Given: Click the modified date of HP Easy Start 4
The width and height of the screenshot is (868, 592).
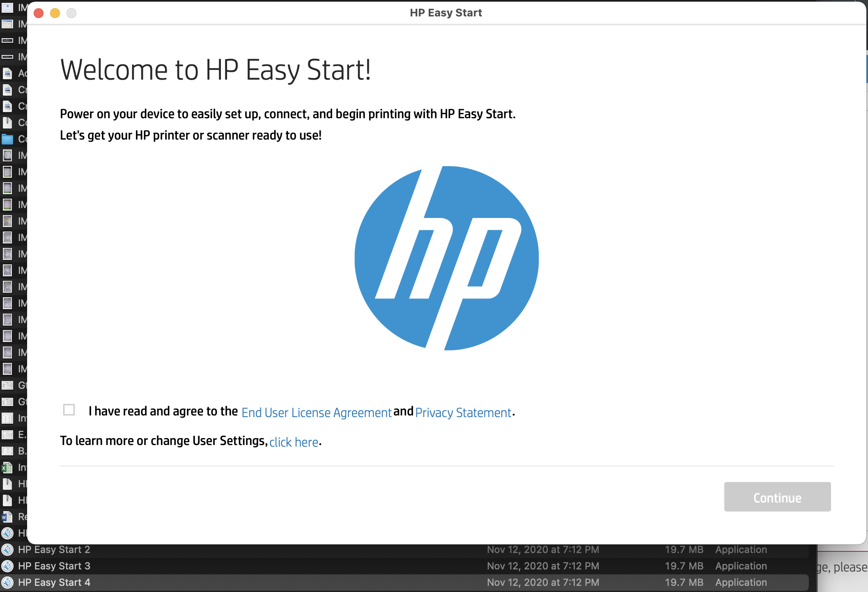Looking at the screenshot, I should 543,583.
